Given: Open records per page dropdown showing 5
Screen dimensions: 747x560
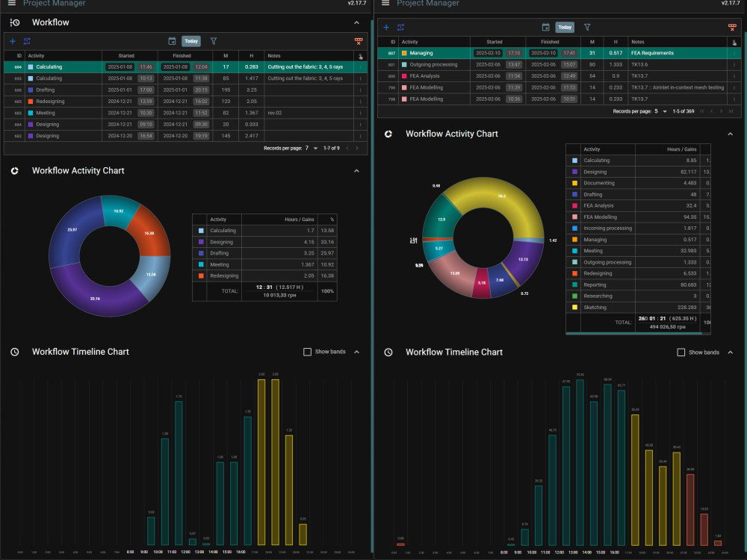Looking at the screenshot, I should [x=661, y=111].
